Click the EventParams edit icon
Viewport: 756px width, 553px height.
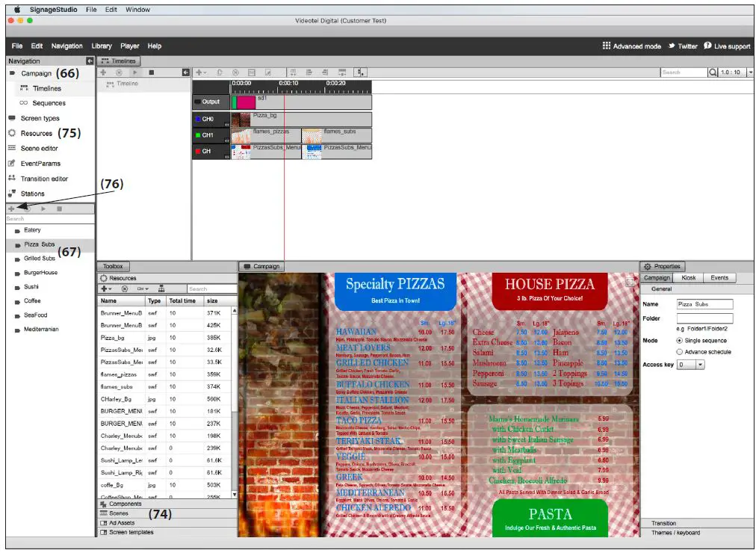click(12, 164)
